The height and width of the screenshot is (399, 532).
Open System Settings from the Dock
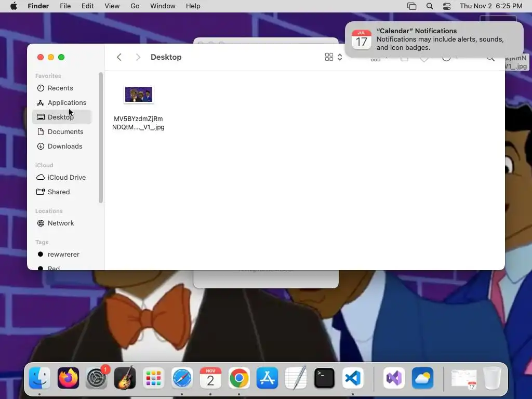[x=96, y=378]
